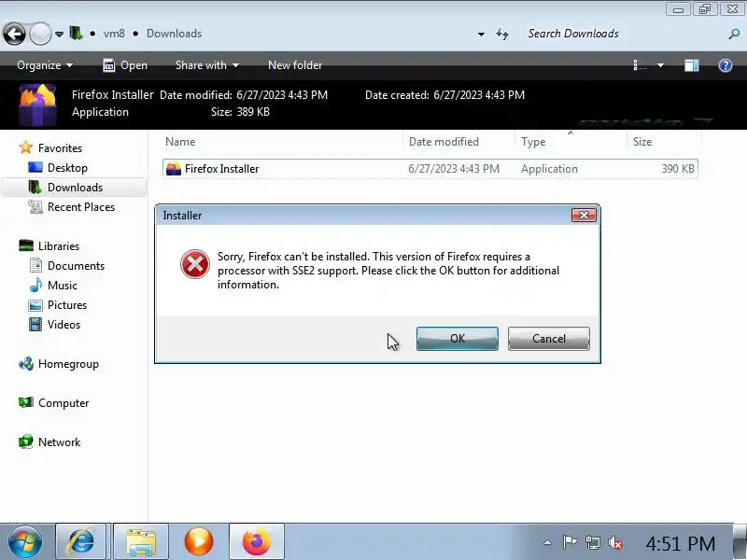The image size is (747, 560).
Task: Select Downloads in the navigation pane
Action: [x=75, y=188]
